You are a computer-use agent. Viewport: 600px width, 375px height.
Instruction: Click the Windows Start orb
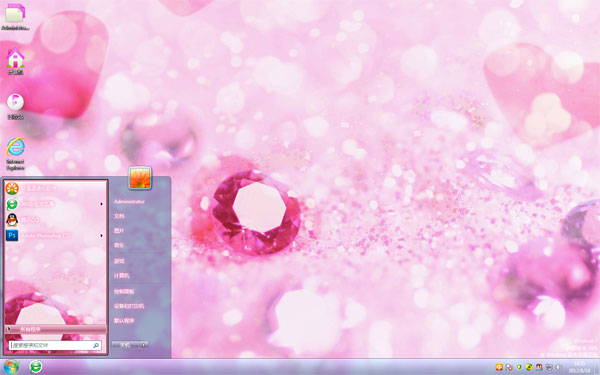coord(11,367)
